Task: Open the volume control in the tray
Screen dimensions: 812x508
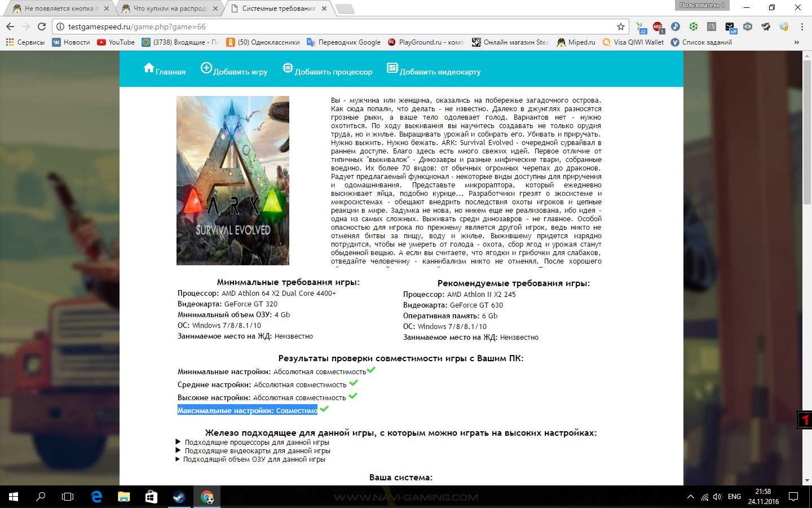Action: coord(717,497)
